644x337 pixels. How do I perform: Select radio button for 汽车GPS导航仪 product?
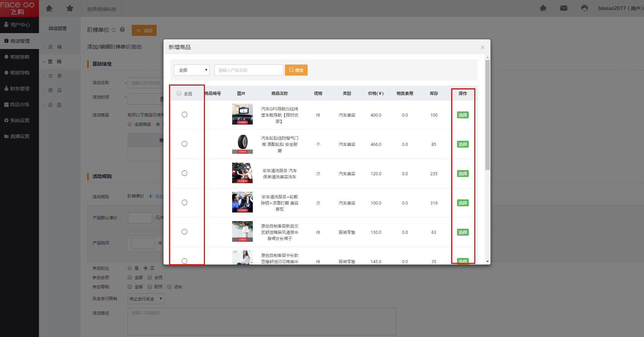point(185,115)
